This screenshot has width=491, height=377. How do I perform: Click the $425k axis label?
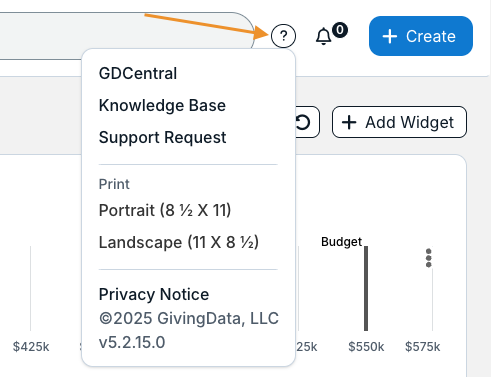31,347
